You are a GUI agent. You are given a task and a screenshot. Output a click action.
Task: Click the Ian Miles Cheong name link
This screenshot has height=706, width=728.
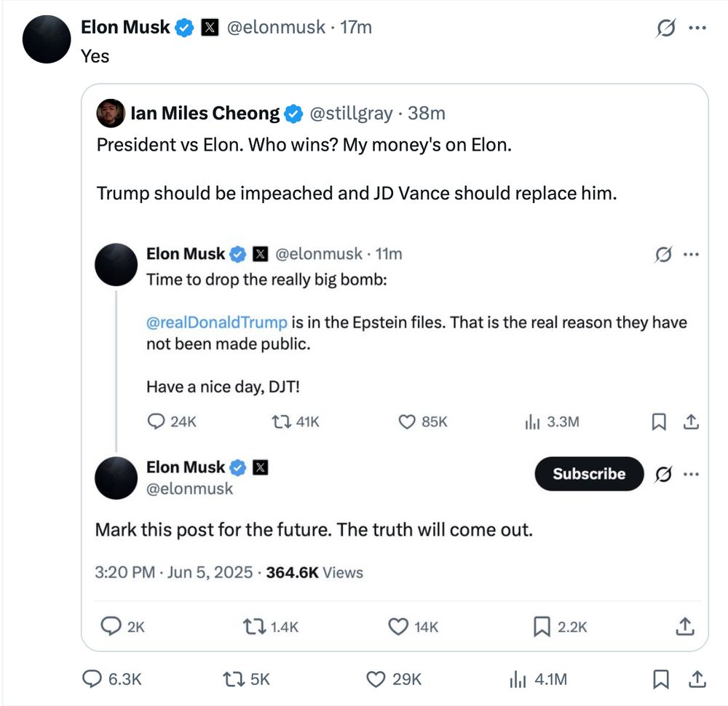tap(204, 114)
